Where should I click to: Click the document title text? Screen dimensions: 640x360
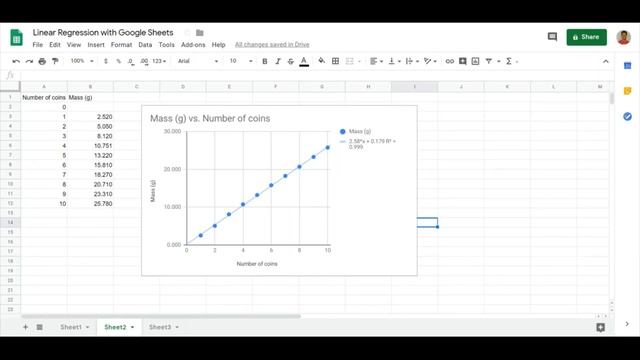[x=103, y=33]
